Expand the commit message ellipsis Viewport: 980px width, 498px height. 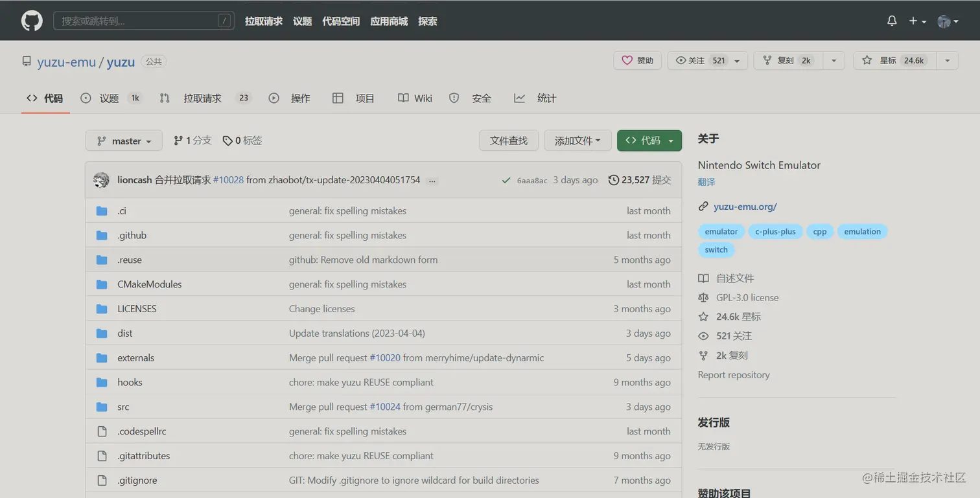432,181
